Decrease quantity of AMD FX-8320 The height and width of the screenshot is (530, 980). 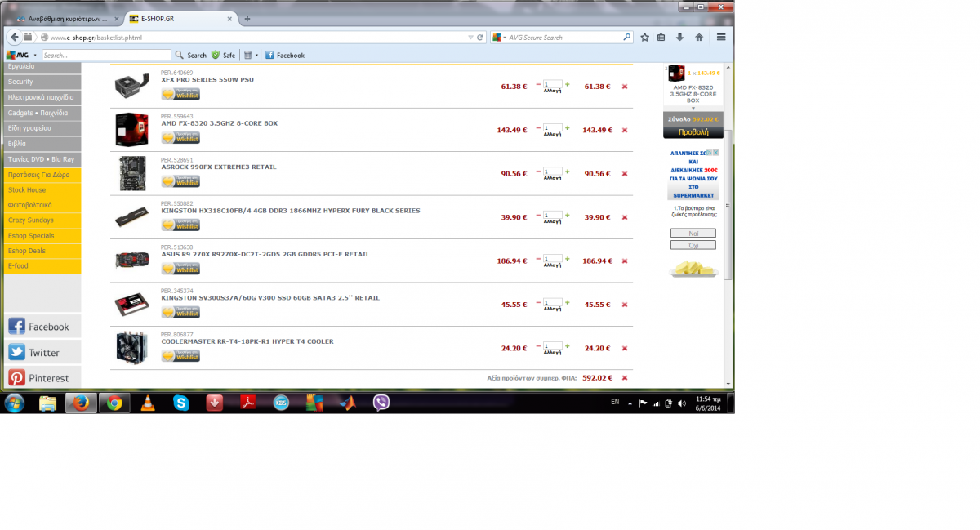click(538, 127)
